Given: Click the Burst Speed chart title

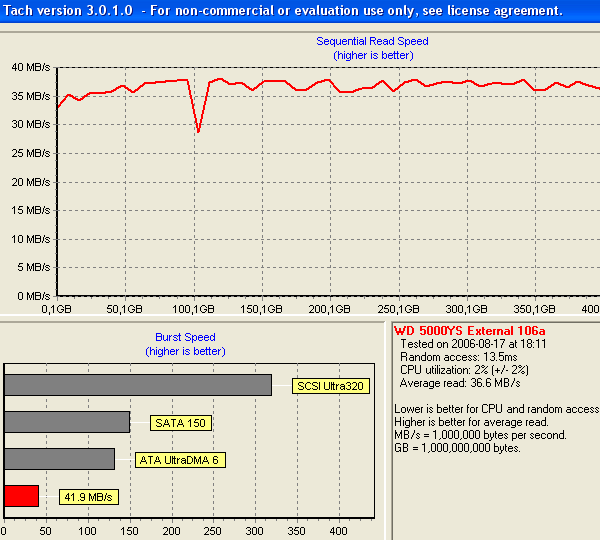Looking at the screenshot, I should [x=185, y=338].
